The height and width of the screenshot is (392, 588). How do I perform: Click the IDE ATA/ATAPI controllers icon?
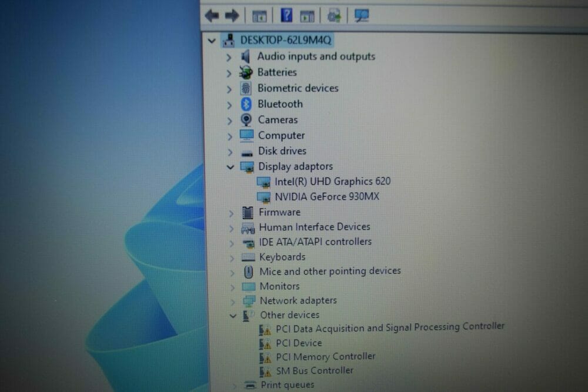click(x=249, y=244)
